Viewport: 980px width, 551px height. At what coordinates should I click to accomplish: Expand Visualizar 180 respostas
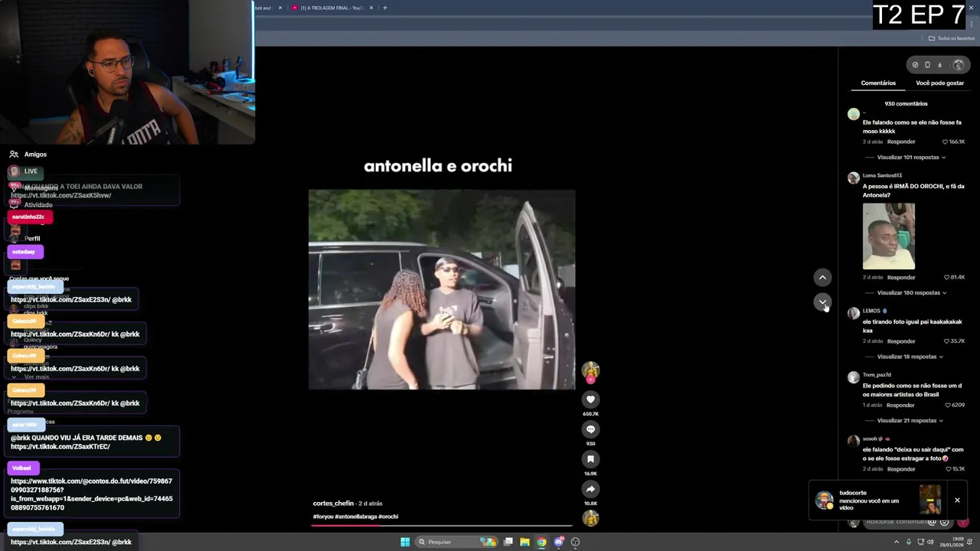click(912, 293)
